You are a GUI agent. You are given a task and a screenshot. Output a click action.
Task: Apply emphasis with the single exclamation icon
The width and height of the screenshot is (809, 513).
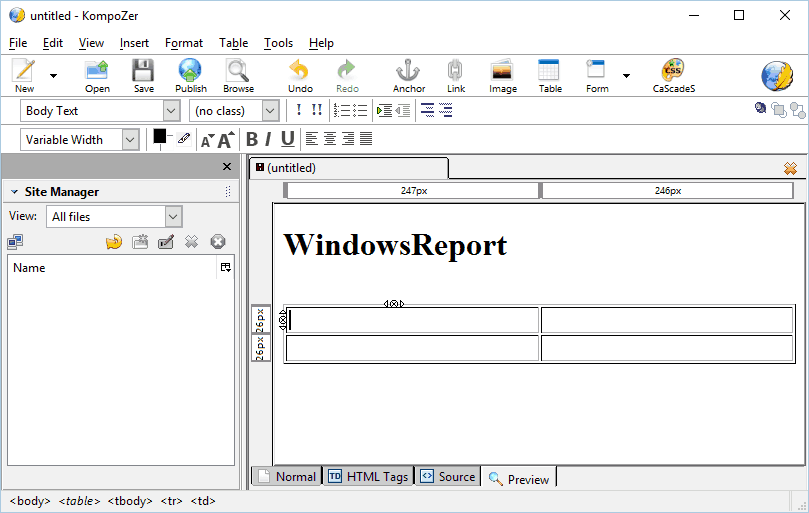tap(299, 110)
